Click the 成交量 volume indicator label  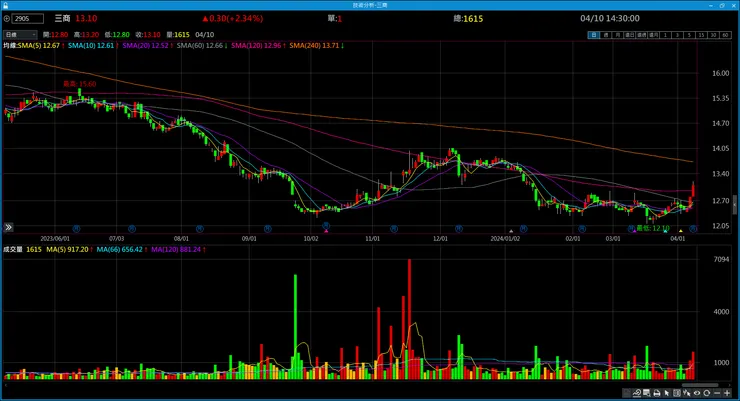(x=13, y=250)
